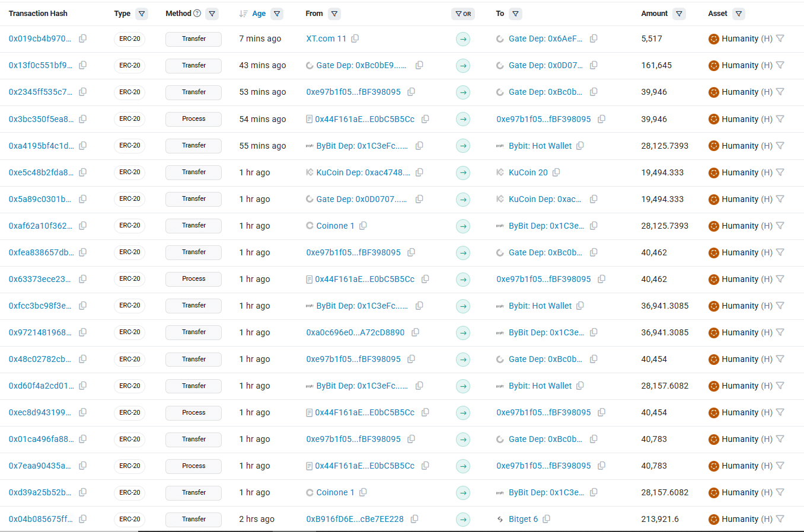804x532 pixels.
Task: Click the Process method badge, 54 mins ago
Action: click(193, 119)
